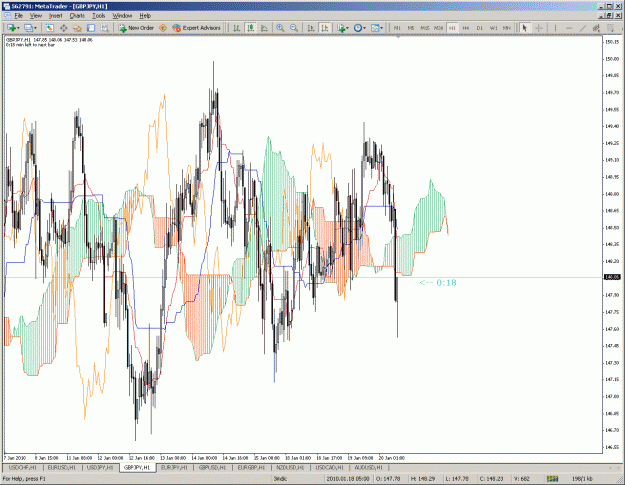Click the Periods clock icon

point(358,28)
